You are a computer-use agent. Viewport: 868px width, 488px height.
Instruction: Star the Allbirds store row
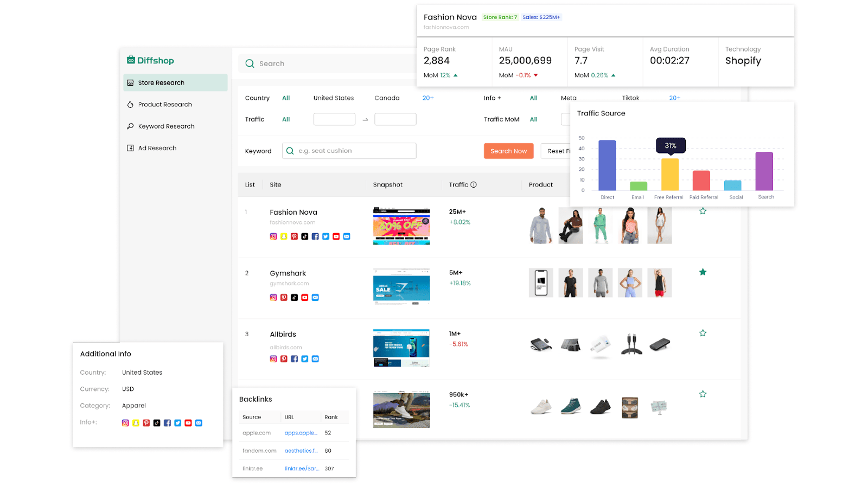tap(703, 333)
